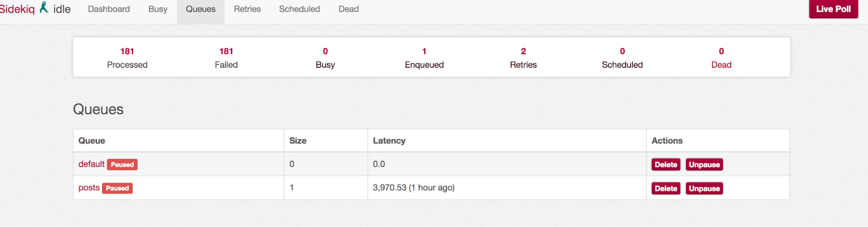Open the Sidekiq brand link
The width and height of the screenshot is (868, 227).
17,9
